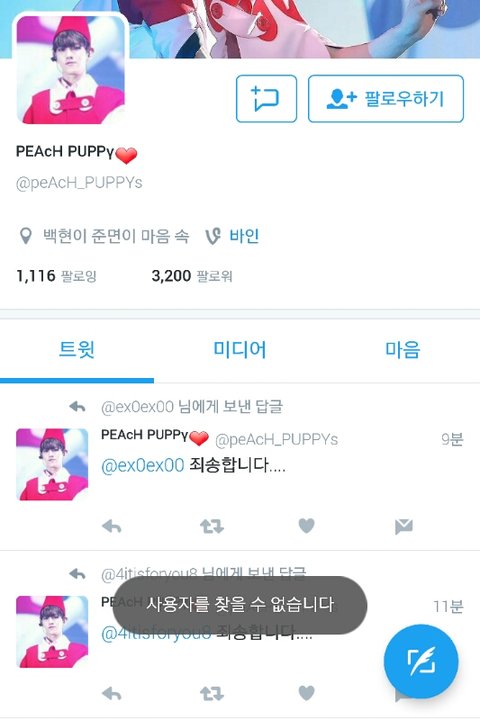View the large profile picture
Screen dimensions: 480x720
pyautogui.click(x=70, y=69)
